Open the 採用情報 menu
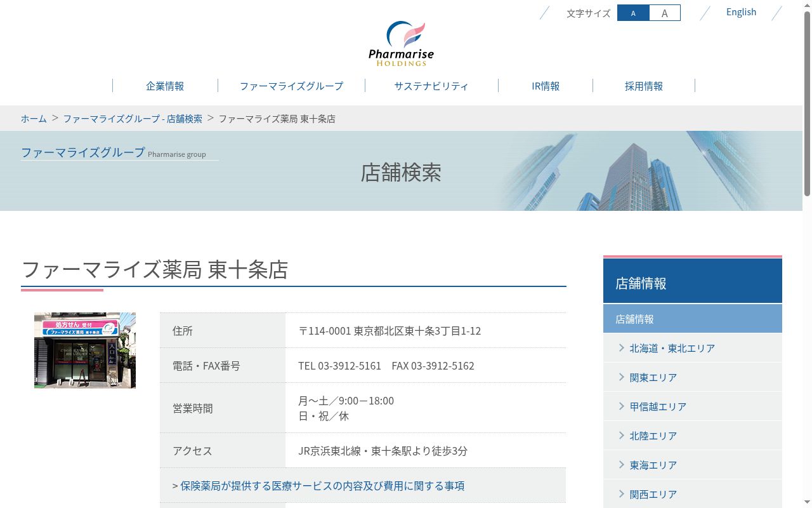This screenshot has height=508, width=812. [x=644, y=86]
